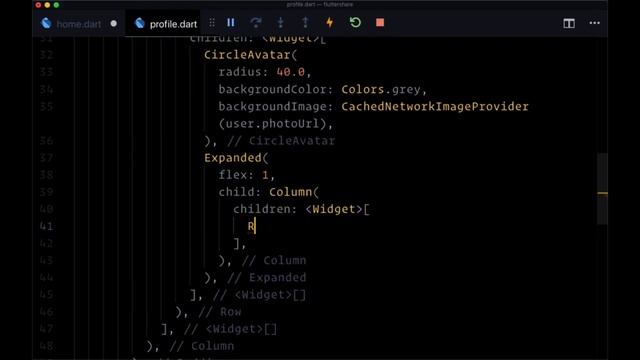
Task: Stop the debug session
Action: pos(380,23)
